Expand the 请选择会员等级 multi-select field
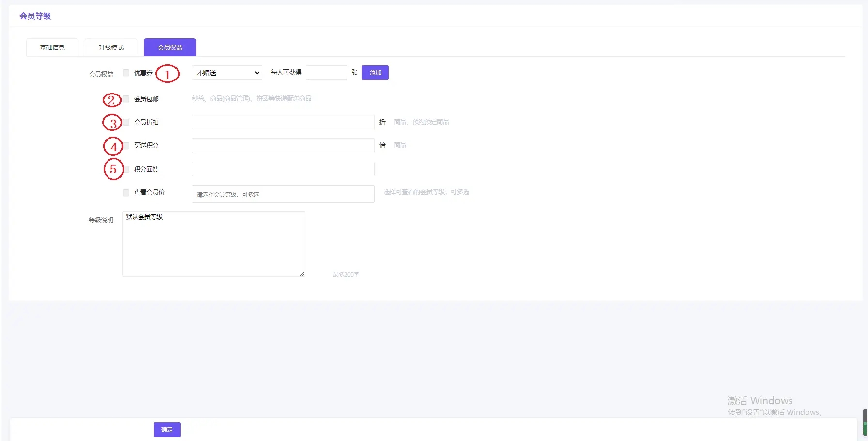This screenshot has width=868, height=441. coord(283,194)
